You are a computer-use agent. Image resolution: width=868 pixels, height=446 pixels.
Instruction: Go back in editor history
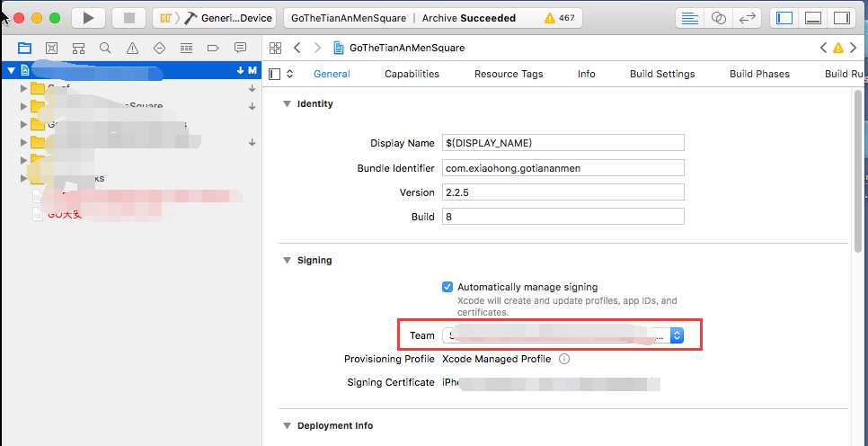tap(297, 48)
